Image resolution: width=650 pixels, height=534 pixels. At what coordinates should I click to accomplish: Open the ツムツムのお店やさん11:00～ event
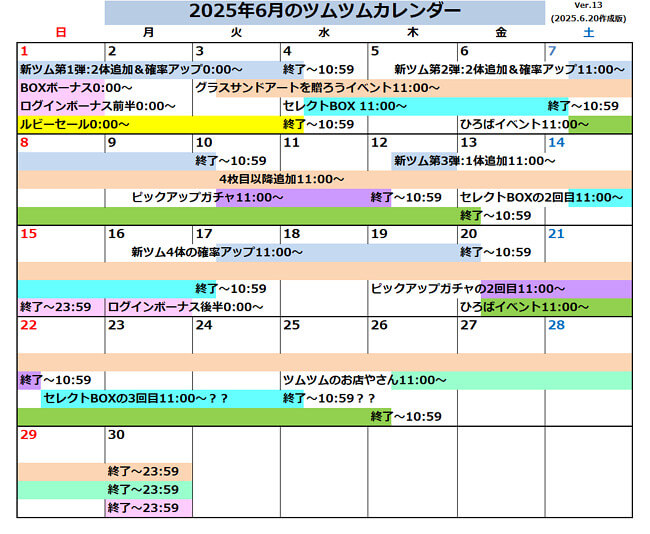(365, 380)
